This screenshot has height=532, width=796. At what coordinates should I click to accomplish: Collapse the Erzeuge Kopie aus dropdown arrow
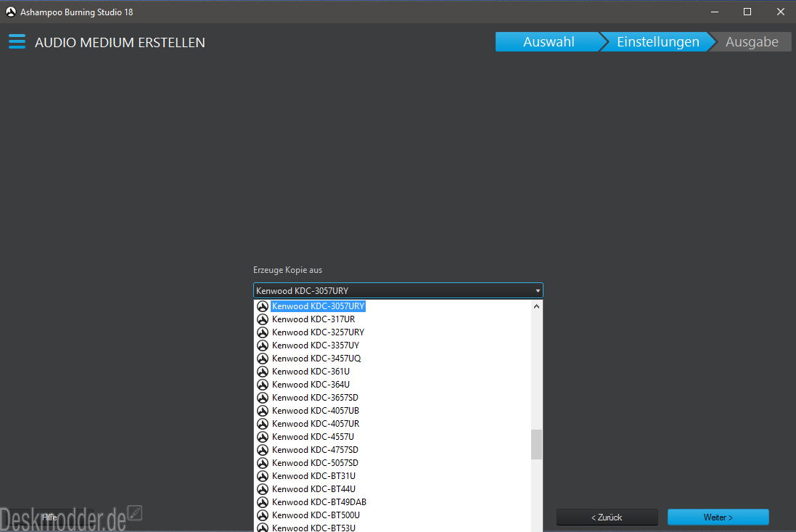(x=538, y=291)
